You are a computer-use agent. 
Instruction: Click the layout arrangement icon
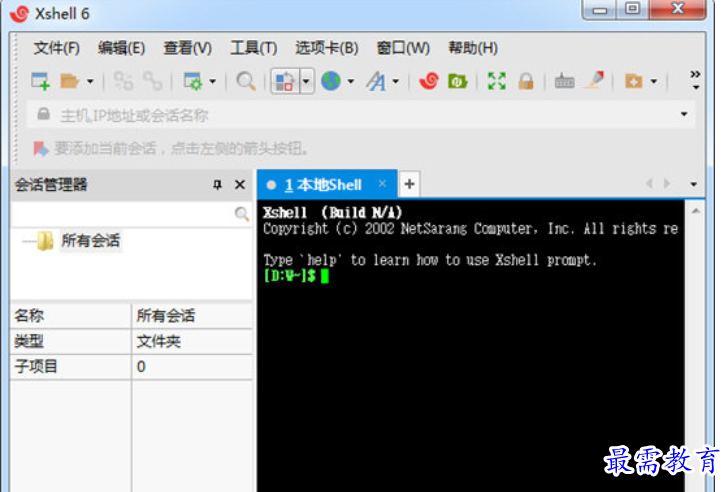pyautogui.click(x=285, y=81)
